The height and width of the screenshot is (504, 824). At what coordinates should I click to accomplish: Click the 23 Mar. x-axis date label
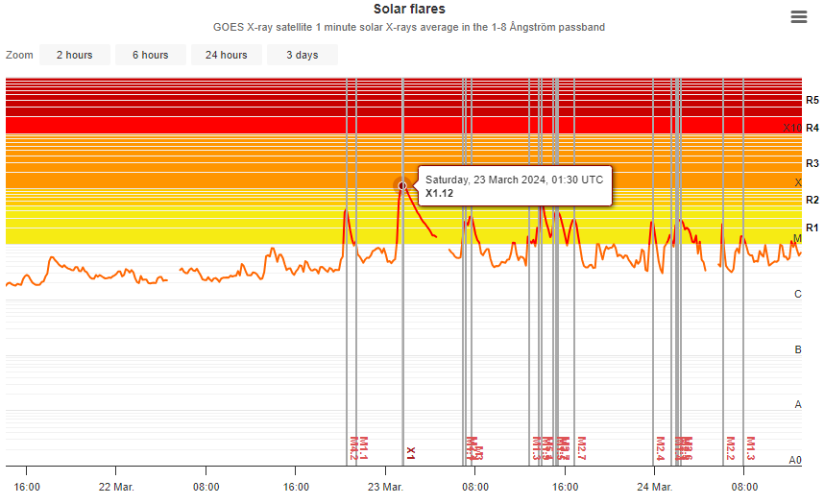tap(385, 487)
